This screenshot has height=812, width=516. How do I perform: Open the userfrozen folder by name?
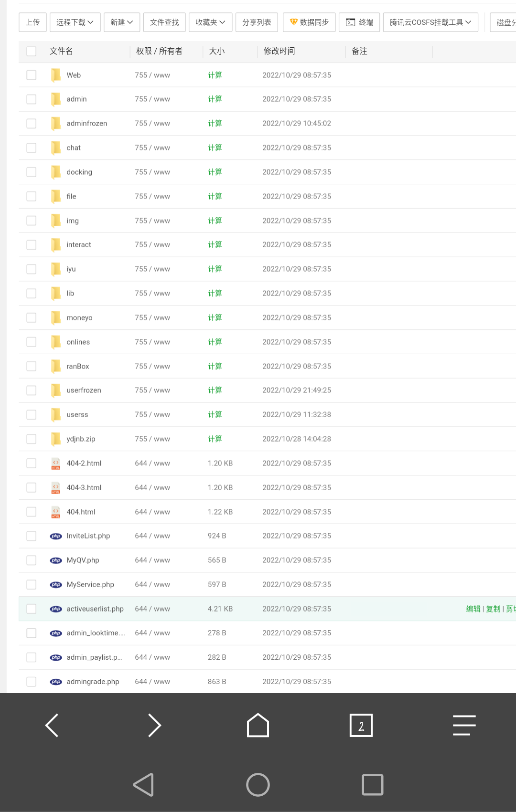[x=84, y=390]
